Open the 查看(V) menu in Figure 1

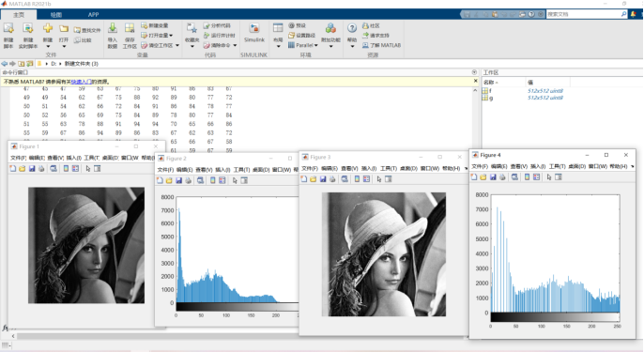(x=55, y=158)
